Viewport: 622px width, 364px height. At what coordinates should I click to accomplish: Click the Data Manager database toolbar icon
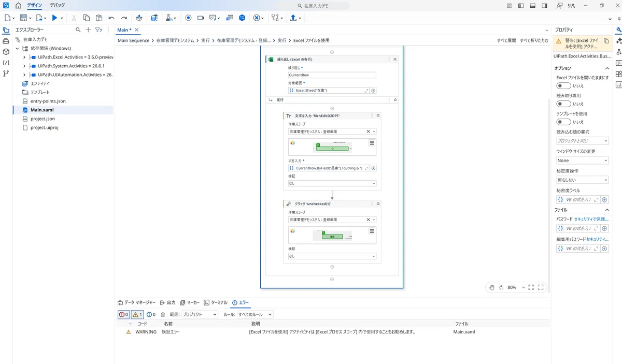click(154, 18)
